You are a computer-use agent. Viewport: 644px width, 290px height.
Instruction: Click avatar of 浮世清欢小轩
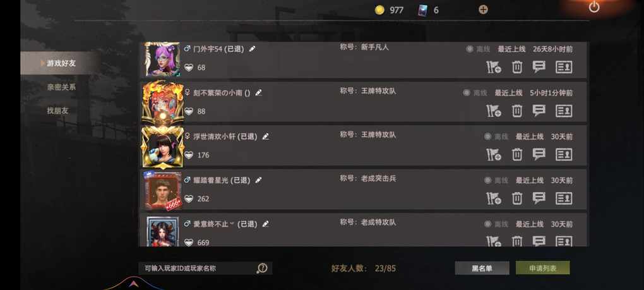click(162, 147)
